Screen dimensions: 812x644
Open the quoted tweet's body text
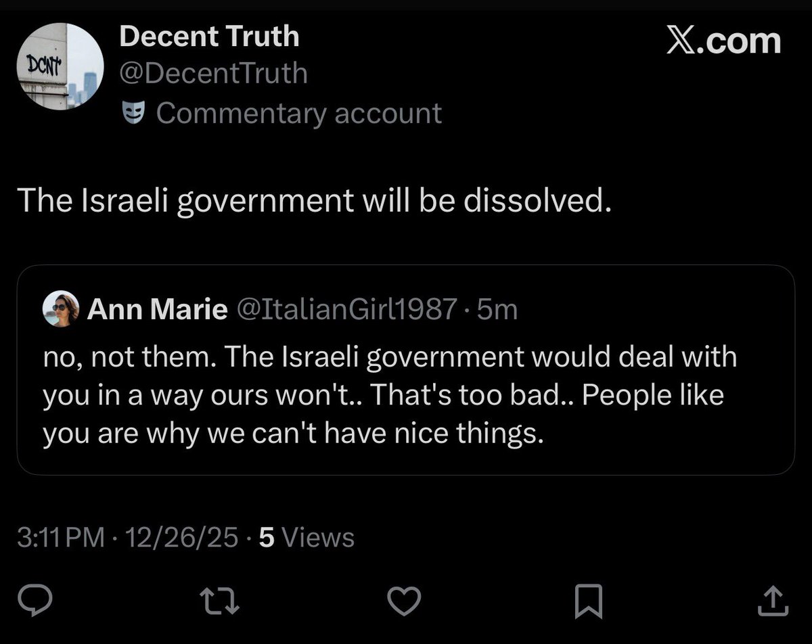[x=389, y=396]
